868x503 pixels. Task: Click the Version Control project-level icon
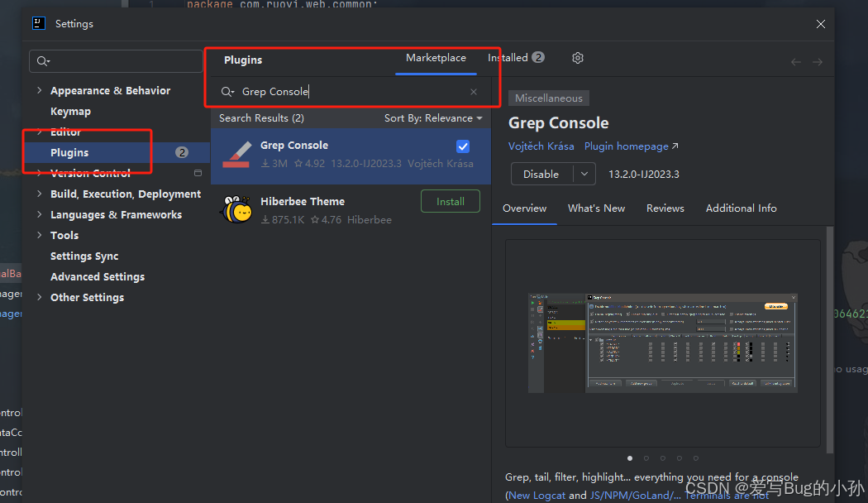(x=198, y=173)
